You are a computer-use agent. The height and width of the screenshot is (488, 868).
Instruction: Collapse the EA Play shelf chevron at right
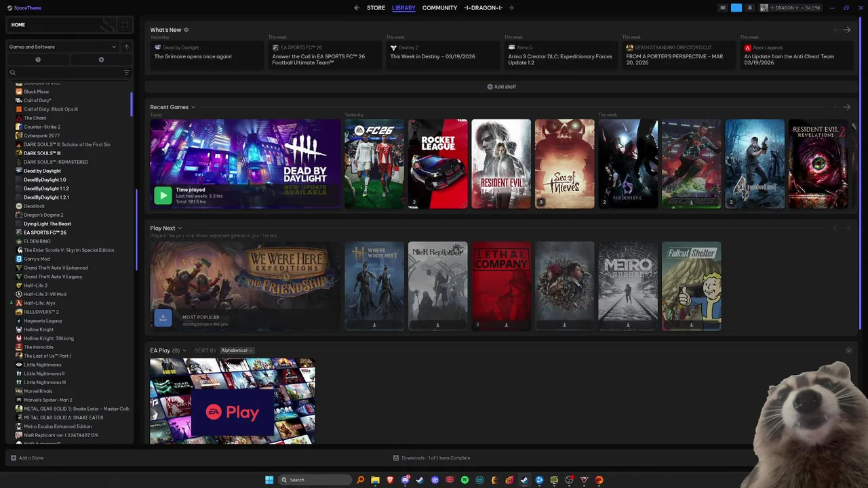point(848,350)
